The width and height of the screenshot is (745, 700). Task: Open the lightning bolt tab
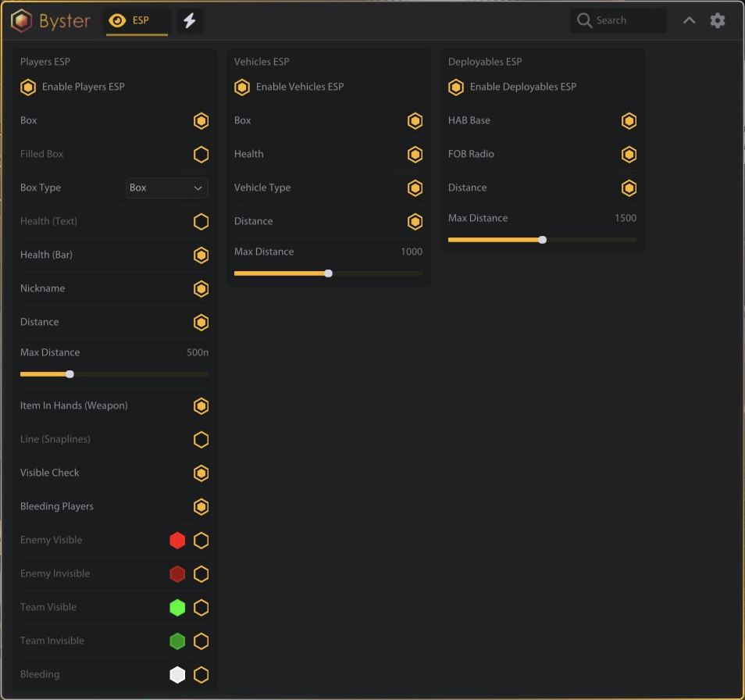click(190, 21)
